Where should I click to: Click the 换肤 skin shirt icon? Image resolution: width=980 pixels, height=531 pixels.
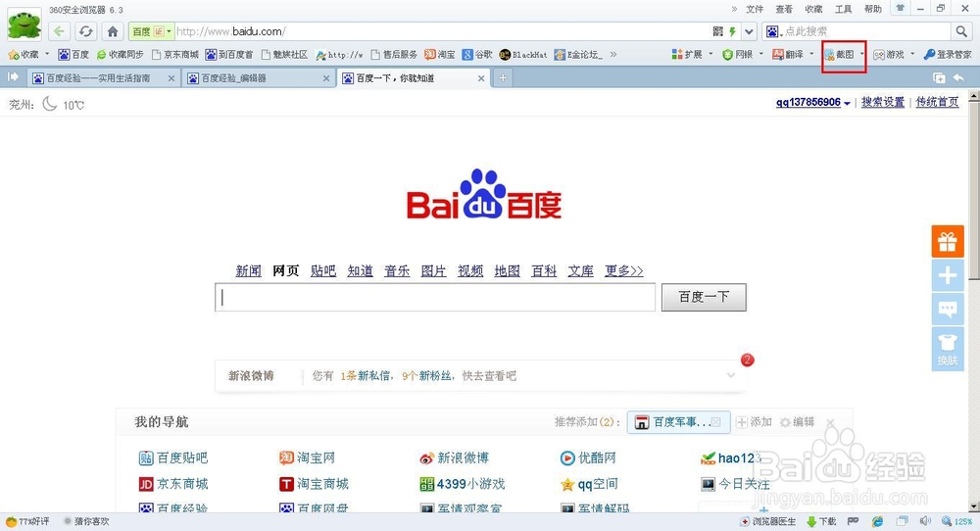point(948,349)
